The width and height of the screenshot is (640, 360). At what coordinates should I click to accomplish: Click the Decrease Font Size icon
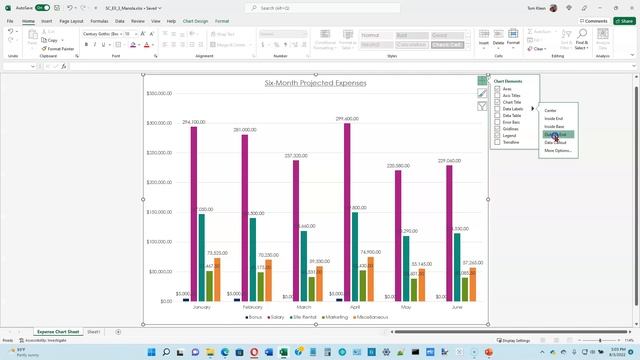click(151, 34)
